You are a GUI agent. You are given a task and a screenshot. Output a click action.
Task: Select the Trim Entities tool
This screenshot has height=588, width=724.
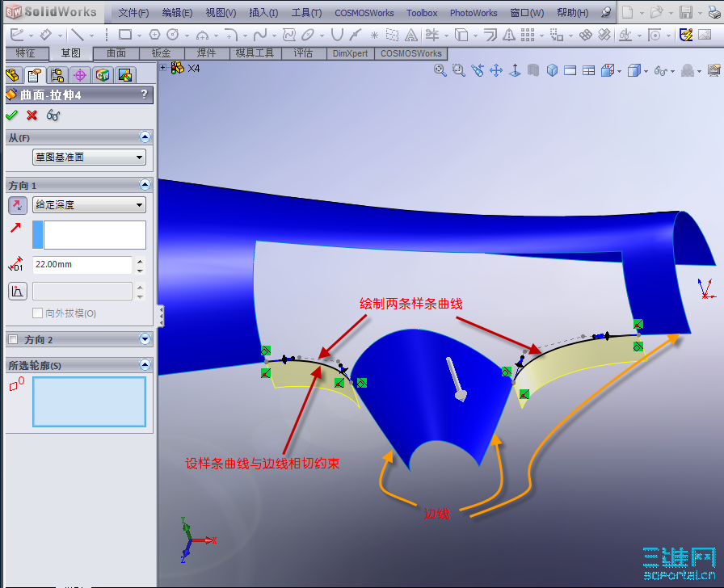coord(432,35)
